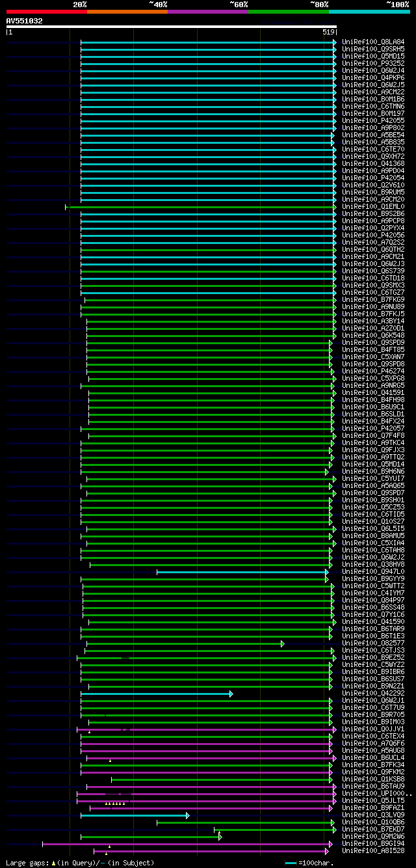Image resolution: width=416 pixels, height=868 pixels.
Task: Select the UniRef100_Q6K548 label
Action: coord(373,336)
